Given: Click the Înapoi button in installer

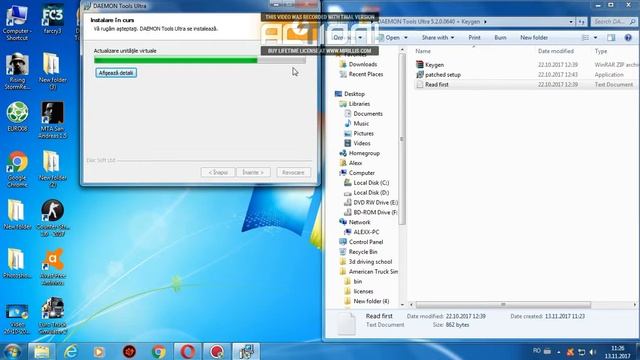Looking at the screenshot, I should [x=218, y=172].
